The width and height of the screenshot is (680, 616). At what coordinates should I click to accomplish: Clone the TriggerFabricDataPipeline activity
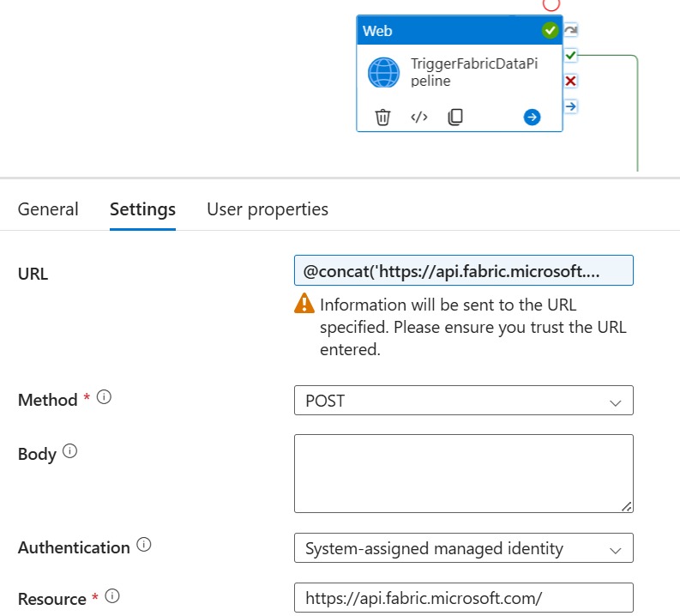click(x=455, y=118)
